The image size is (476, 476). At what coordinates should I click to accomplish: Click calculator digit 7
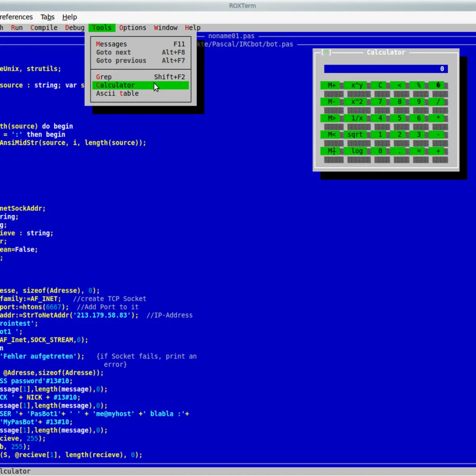click(378, 102)
